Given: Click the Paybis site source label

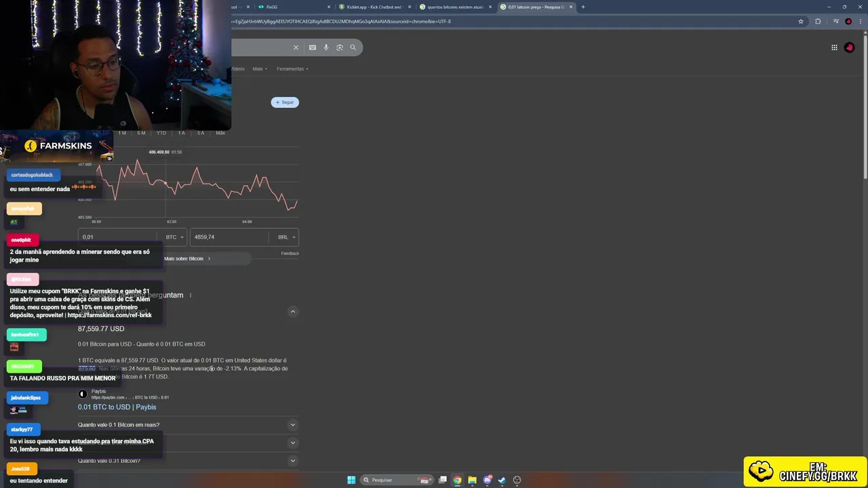Looking at the screenshot, I should 99,391.
